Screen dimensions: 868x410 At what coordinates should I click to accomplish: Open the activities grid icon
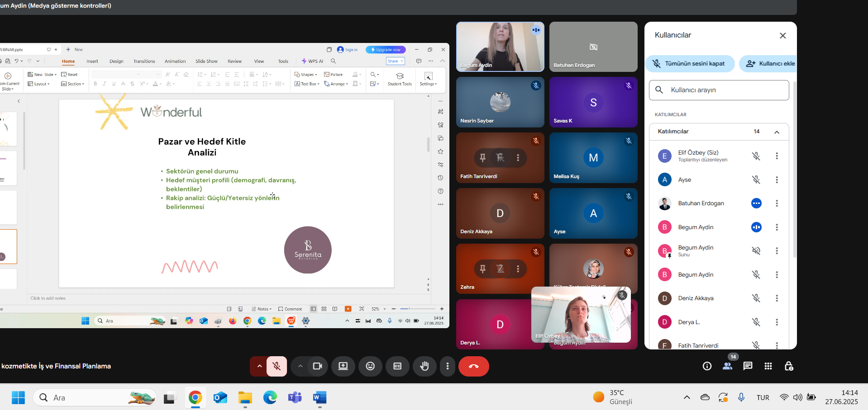tap(768, 366)
